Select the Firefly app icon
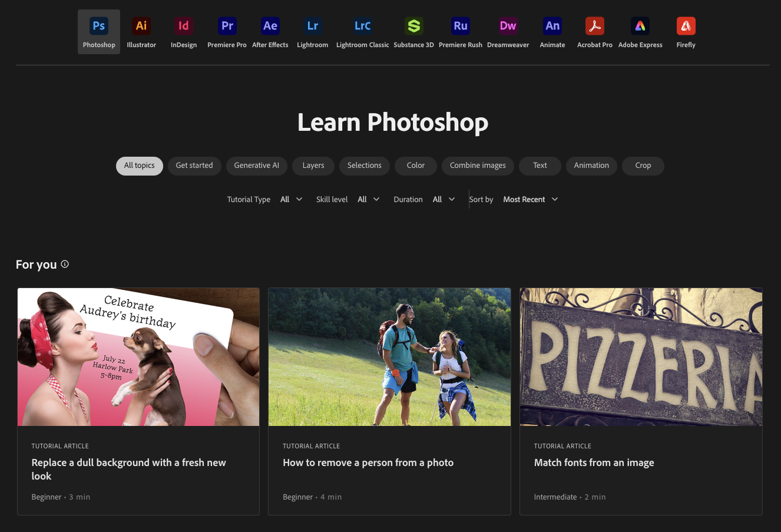Viewport: 781px width, 532px height. (x=686, y=26)
